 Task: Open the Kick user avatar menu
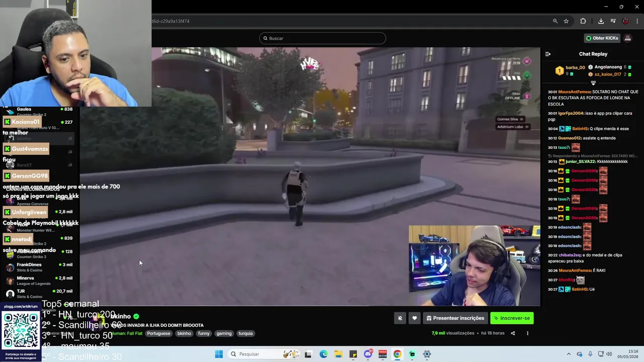click(x=627, y=38)
